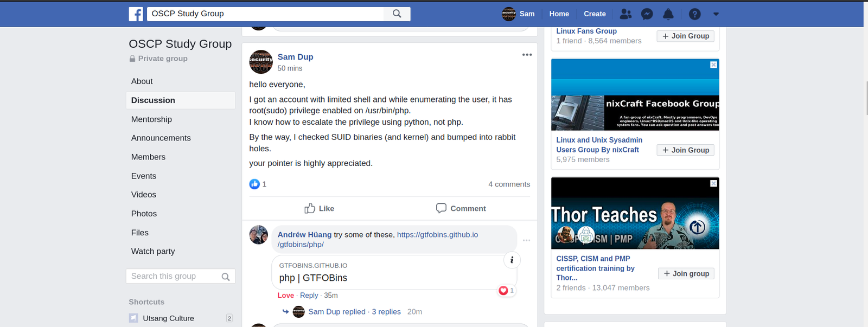Click the like count number 1
The image size is (868, 327).
click(x=264, y=184)
